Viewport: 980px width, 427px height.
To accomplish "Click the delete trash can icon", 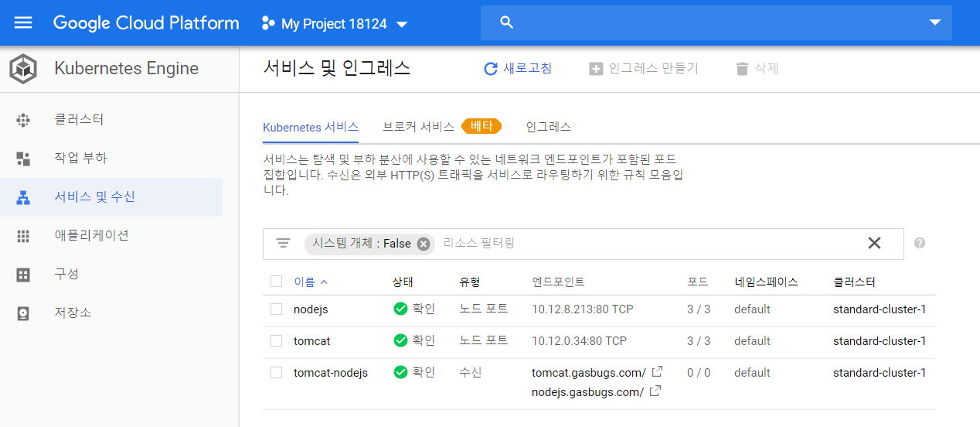I will [742, 69].
